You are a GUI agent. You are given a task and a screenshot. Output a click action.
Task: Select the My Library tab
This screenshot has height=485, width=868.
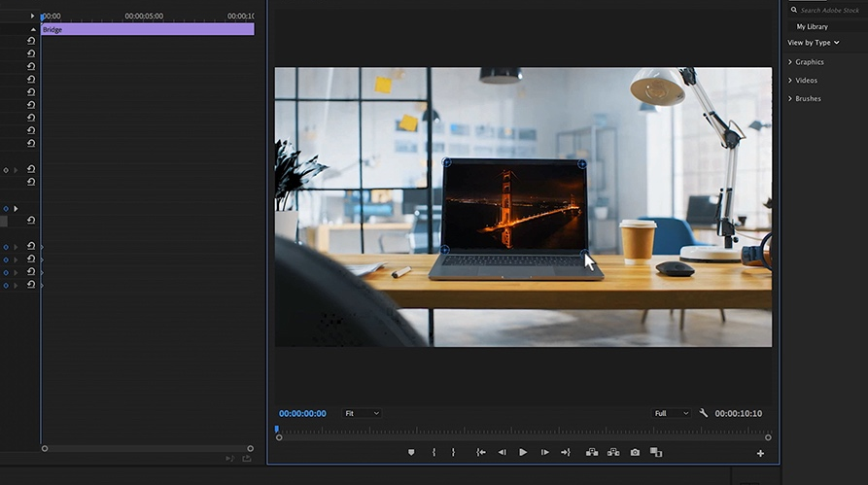[x=812, y=26]
